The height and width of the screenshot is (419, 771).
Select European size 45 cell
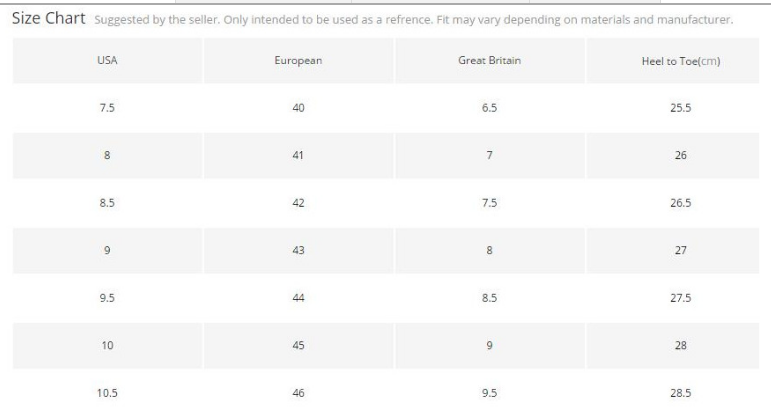pyautogui.click(x=298, y=345)
